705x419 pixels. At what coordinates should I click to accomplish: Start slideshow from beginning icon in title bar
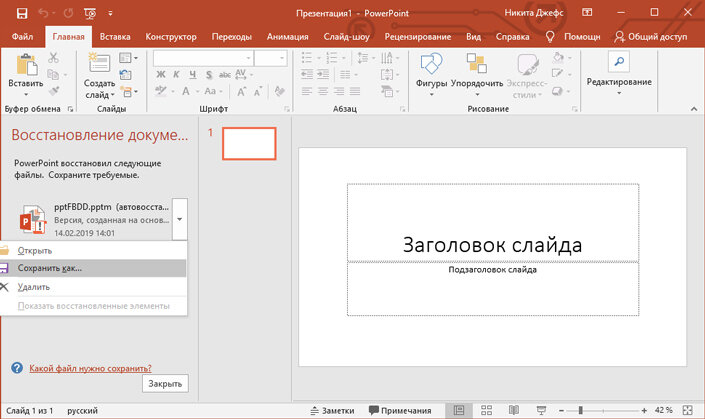[x=90, y=13]
